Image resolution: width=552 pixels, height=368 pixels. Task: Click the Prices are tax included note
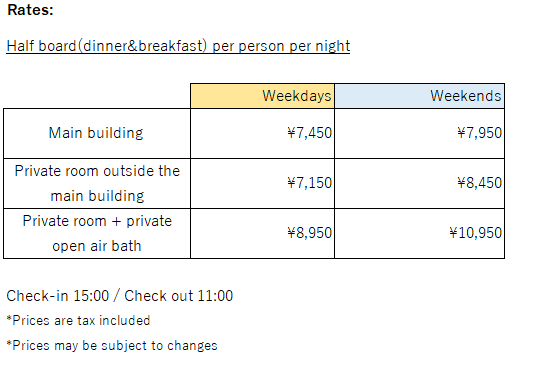(x=78, y=320)
